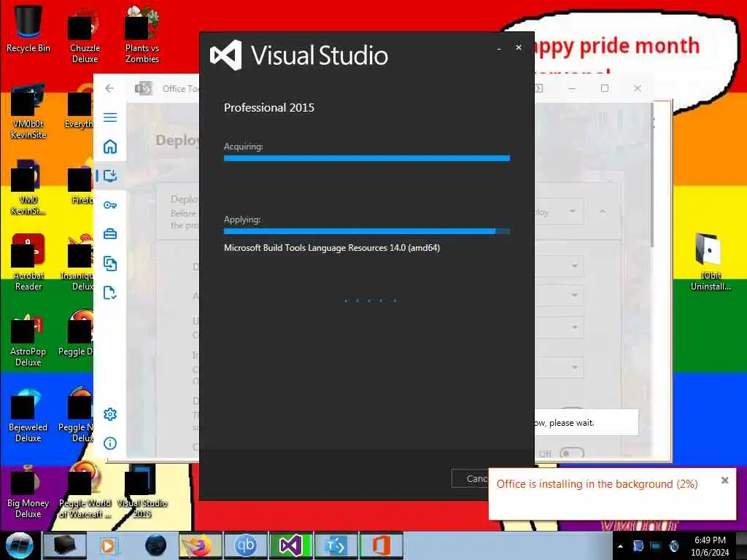Open Office Tool document convert page
Viewport: 747px width, 560px height.
(110, 263)
